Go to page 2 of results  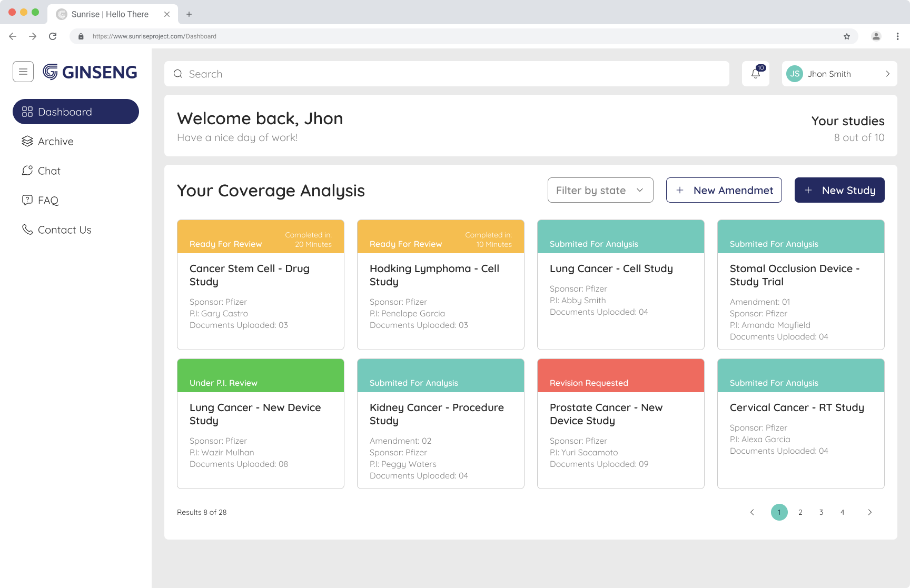click(800, 512)
